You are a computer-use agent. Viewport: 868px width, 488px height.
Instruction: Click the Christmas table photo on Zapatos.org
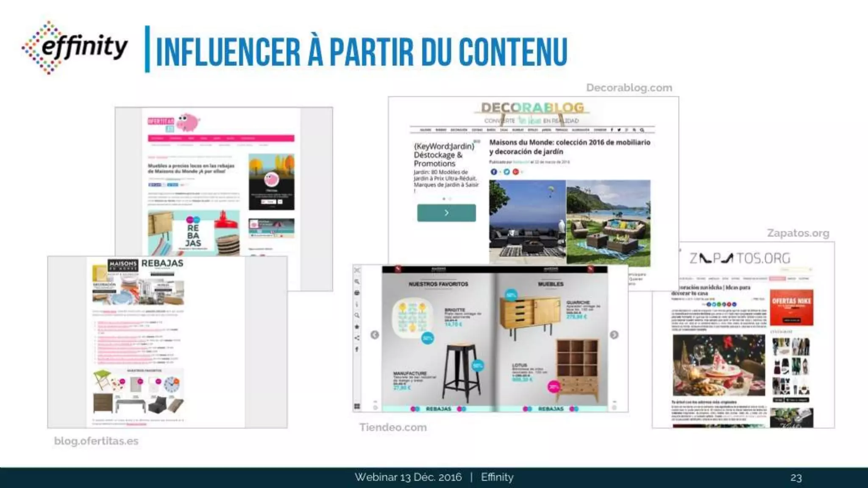click(x=719, y=365)
